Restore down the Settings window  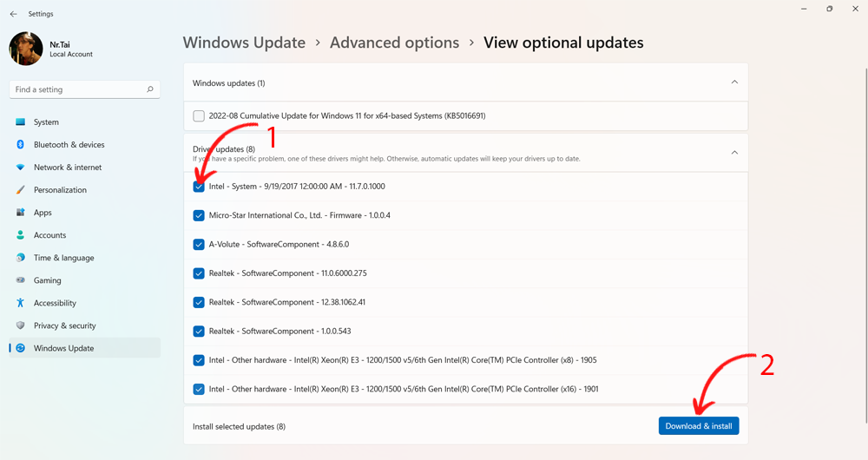click(x=829, y=9)
